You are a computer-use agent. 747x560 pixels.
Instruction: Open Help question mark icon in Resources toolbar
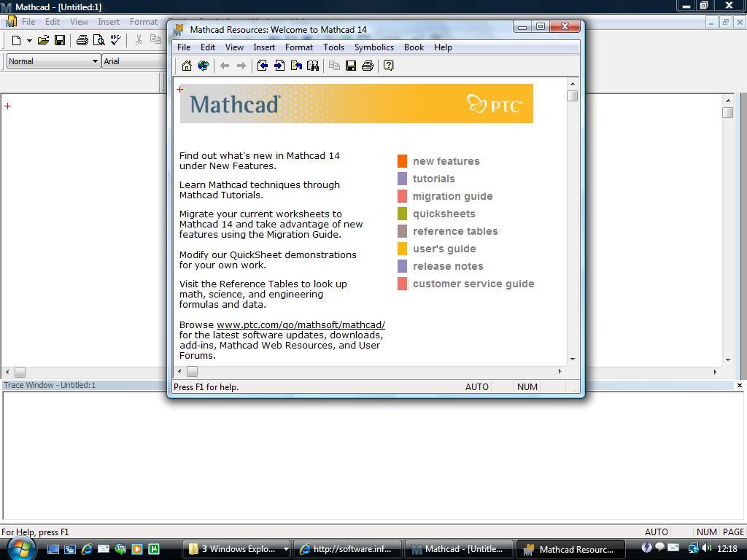tap(388, 66)
